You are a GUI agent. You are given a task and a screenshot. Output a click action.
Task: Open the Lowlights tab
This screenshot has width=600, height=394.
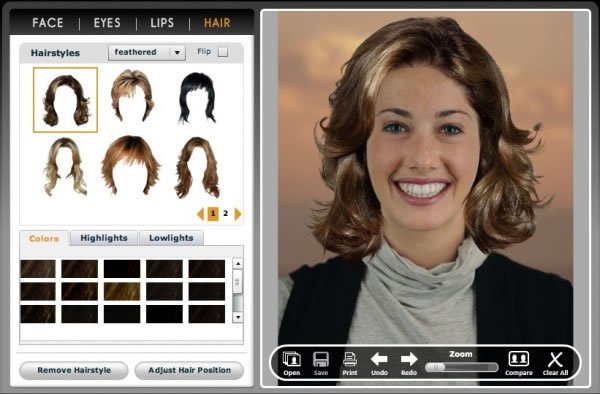tap(171, 238)
